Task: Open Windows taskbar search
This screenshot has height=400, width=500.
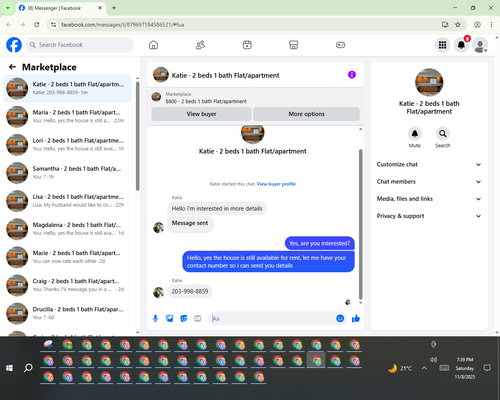Action: [28, 368]
